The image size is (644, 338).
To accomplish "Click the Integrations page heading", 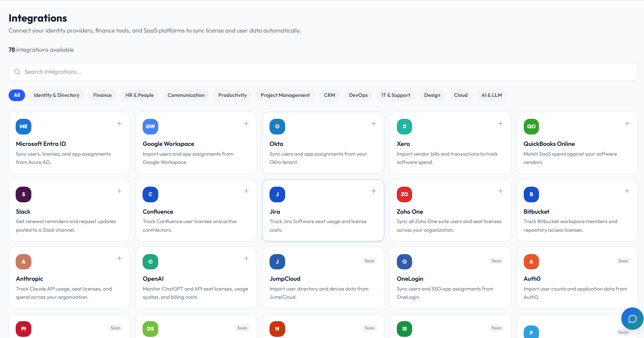I will [x=38, y=18].
